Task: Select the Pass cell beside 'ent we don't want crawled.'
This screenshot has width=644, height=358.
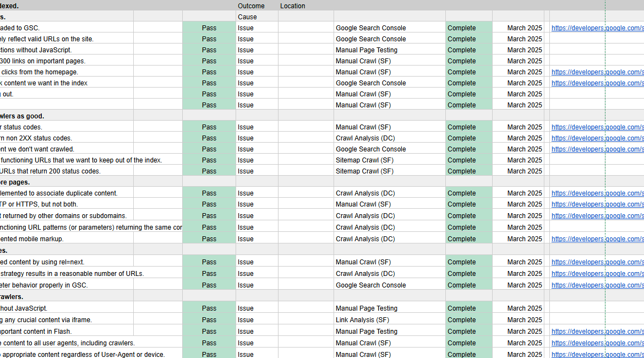Action: [x=209, y=149]
